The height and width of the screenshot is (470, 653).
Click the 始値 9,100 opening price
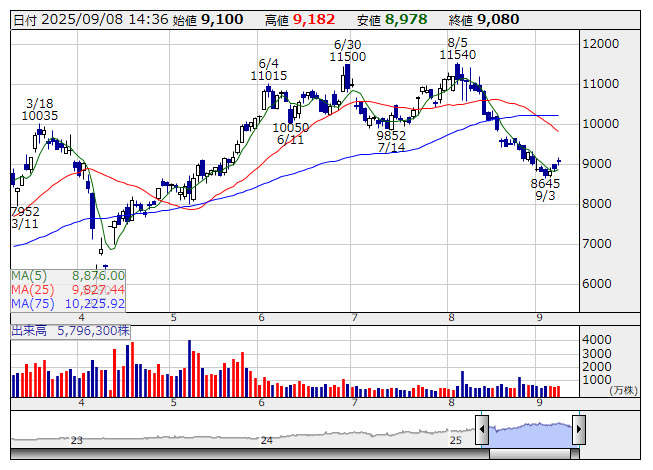click(x=207, y=20)
